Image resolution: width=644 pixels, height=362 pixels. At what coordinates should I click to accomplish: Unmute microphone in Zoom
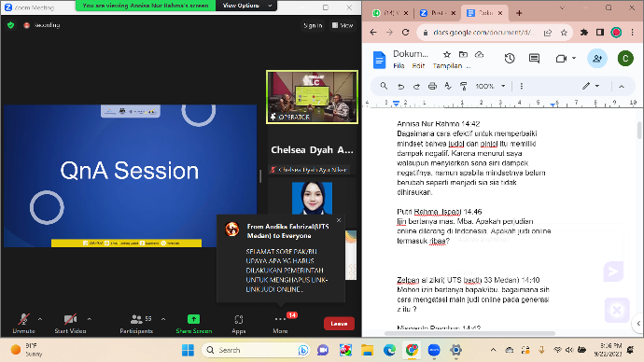click(24, 323)
